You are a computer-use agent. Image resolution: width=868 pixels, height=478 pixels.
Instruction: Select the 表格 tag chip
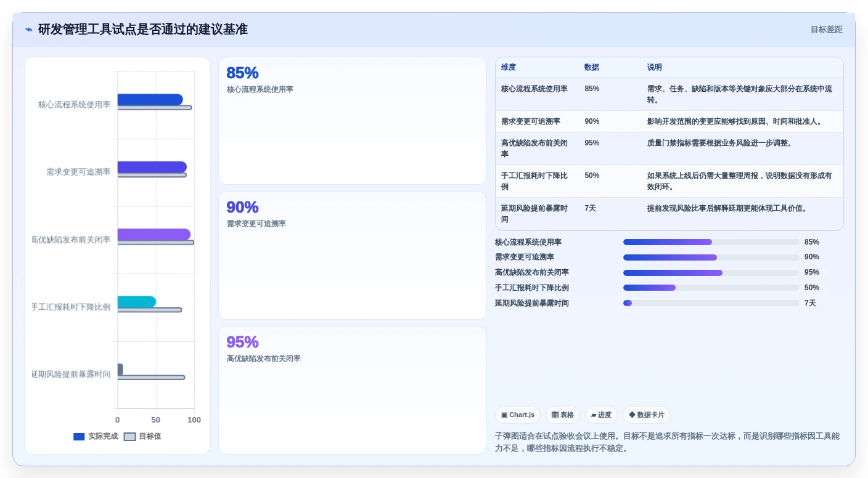tap(562, 415)
